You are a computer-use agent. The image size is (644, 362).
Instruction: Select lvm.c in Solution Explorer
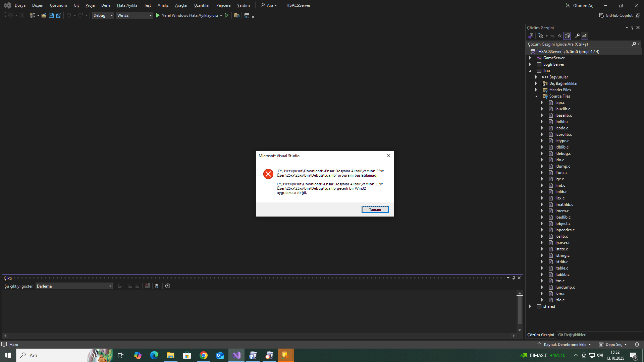tap(560, 294)
